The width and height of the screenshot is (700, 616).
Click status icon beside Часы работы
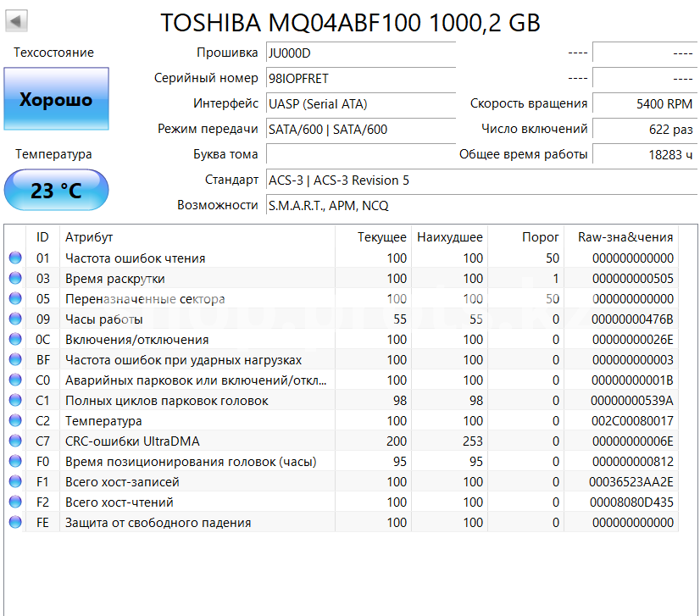pos(15,319)
